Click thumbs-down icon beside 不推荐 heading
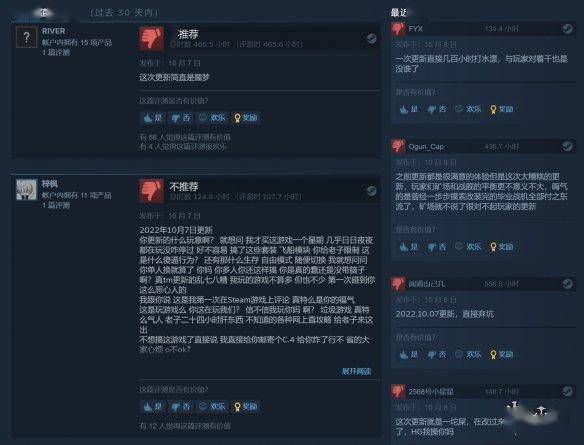The height and width of the screenshot is (445, 584). 151,191
